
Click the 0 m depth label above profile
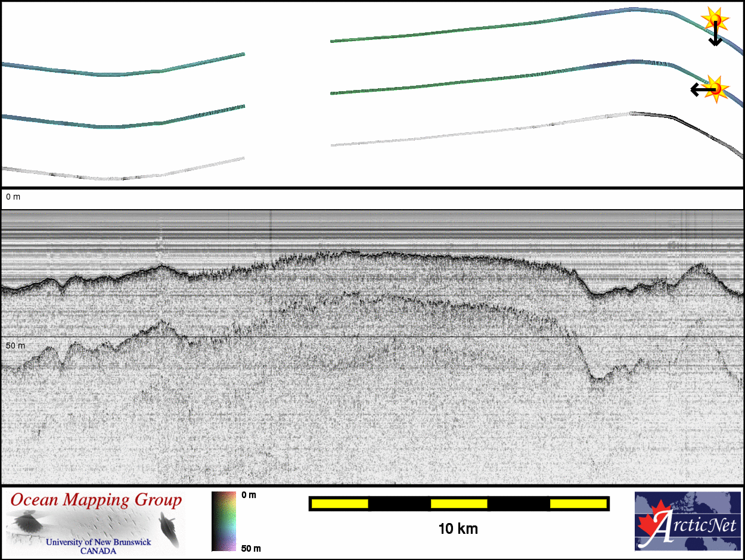[13, 197]
